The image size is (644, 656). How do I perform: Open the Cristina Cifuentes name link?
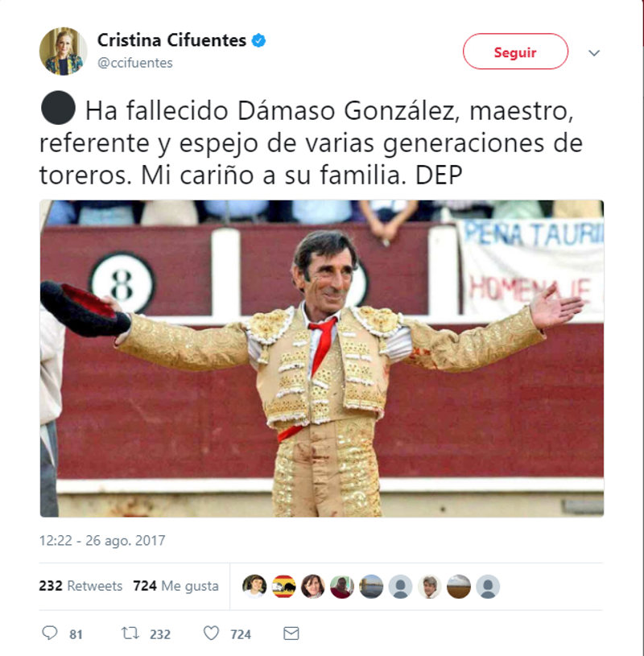point(171,40)
